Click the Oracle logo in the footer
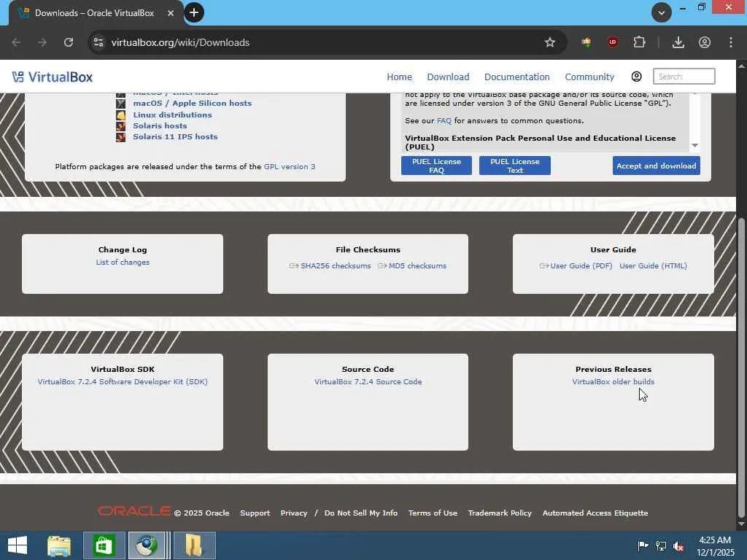This screenshot has height=560, width=747. [x=134, y=511]
